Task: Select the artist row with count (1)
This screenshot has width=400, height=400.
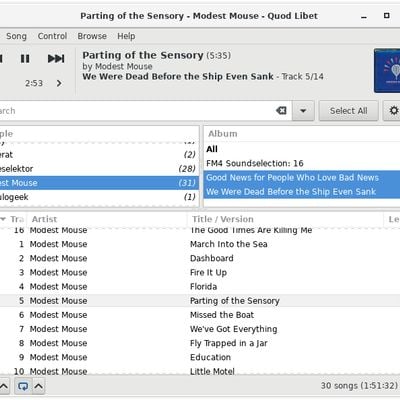Action: click(x=99, y=197)
